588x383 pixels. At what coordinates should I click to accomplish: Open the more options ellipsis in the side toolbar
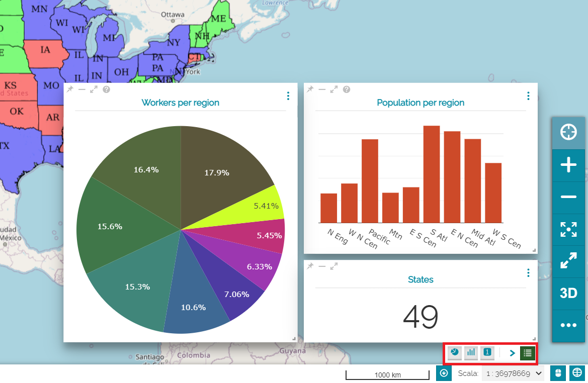(x=568, y=325)
